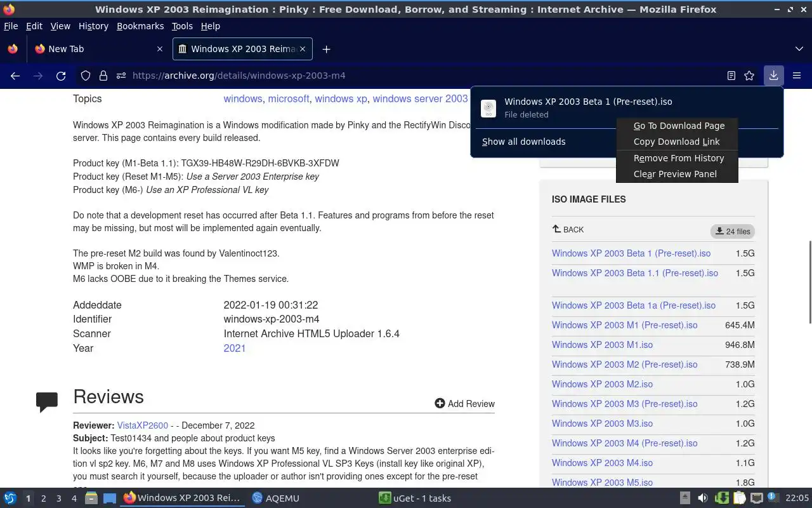
Task: Switch to workspace 2 in taskbar
Action: pos(43,498)
